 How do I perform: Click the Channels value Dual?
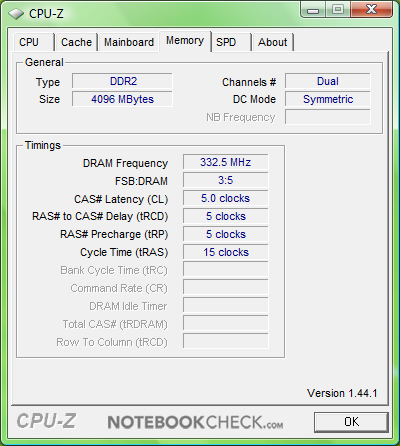[328, 81]
